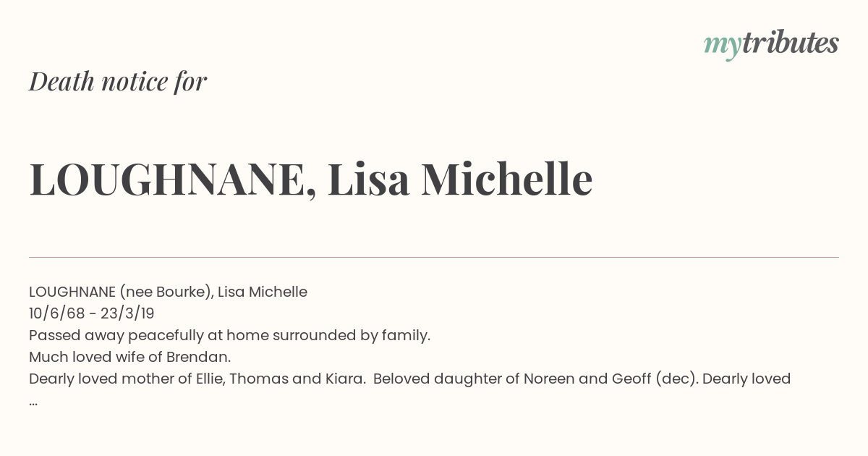Click the horizontal divider line below the heading
The image size is (868, 456).
[434, 257]
